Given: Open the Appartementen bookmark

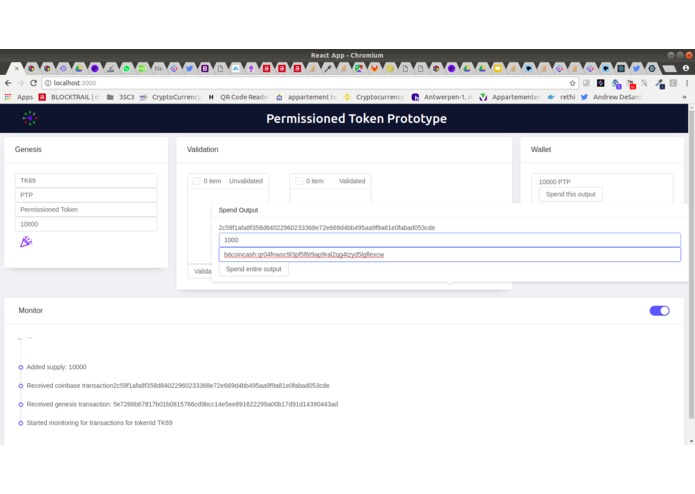Looking at the screenshot, I should coord(510,97).
